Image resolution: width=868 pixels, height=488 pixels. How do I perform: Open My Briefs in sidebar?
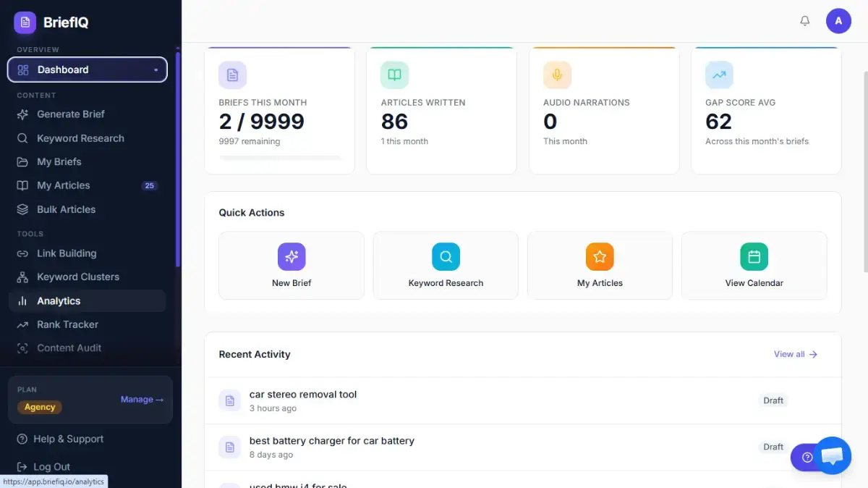point(88,162)
